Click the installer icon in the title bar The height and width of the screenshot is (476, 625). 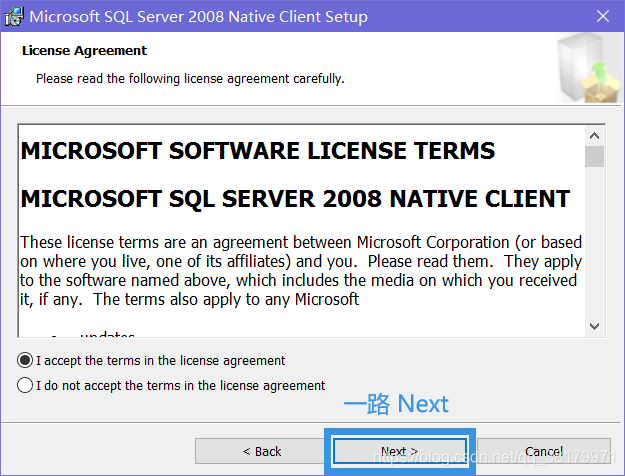pos(14,16)
